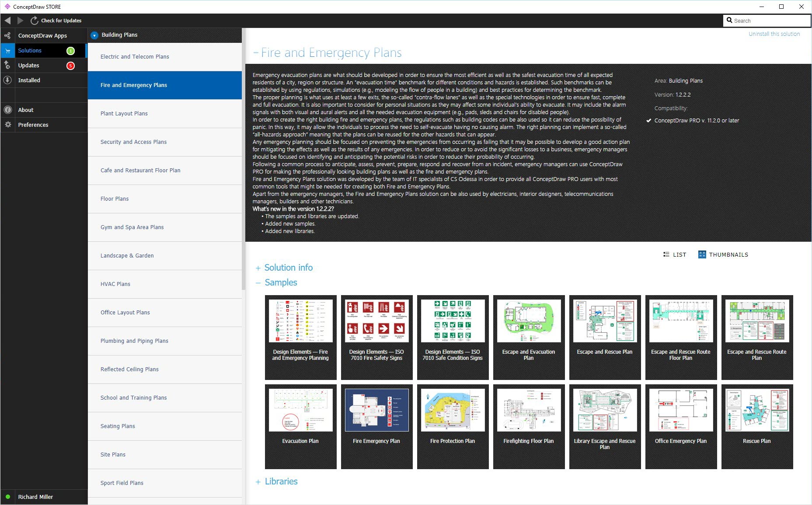
Task: Open ISO 7010 Safe Condition Signs sample
Action: pyautogui.click(x=453, y=338)
